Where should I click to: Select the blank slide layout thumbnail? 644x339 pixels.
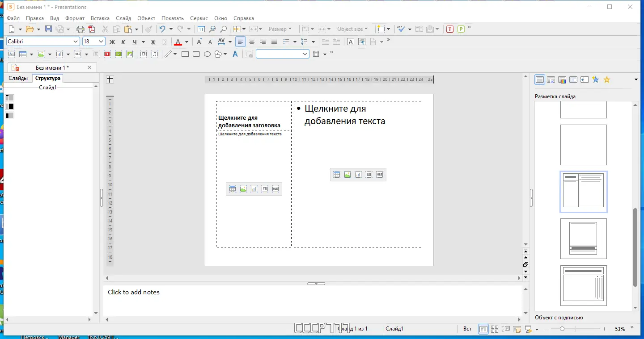click(583, 145)
